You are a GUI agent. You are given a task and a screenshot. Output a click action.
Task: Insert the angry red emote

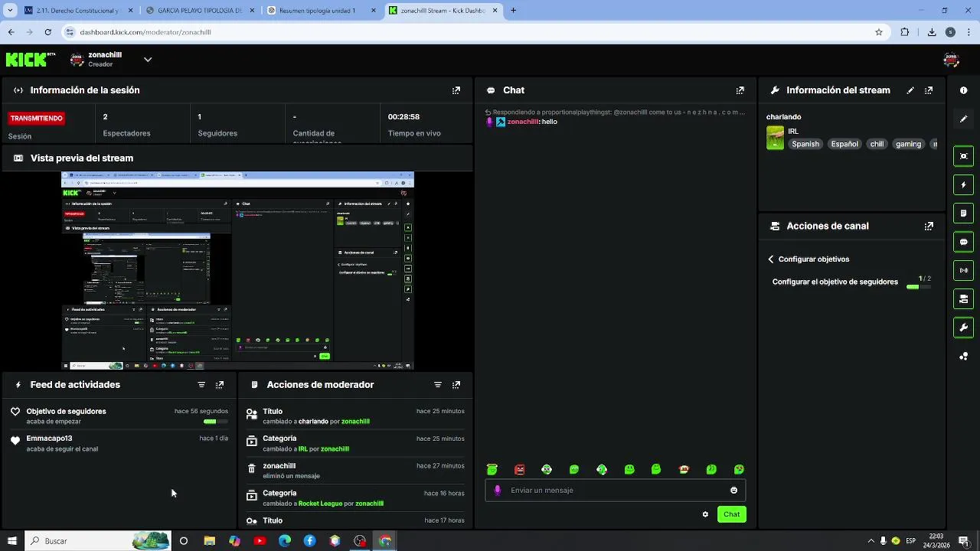coord(520,470)
